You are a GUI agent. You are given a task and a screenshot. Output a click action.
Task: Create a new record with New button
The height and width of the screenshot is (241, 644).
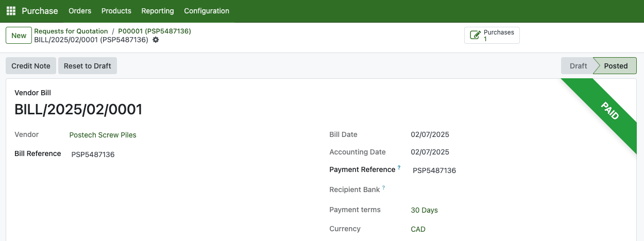pyautogui.click(x=19, y=36)
